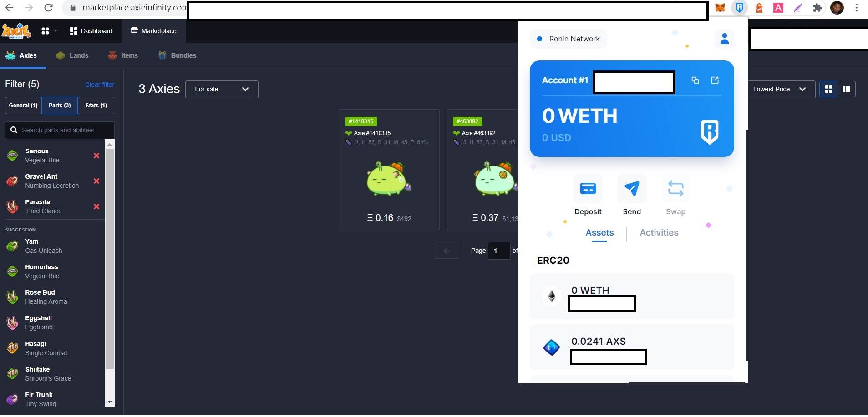Click the Swap arrows icon
The image size is (868, 417).
point(675,188)
